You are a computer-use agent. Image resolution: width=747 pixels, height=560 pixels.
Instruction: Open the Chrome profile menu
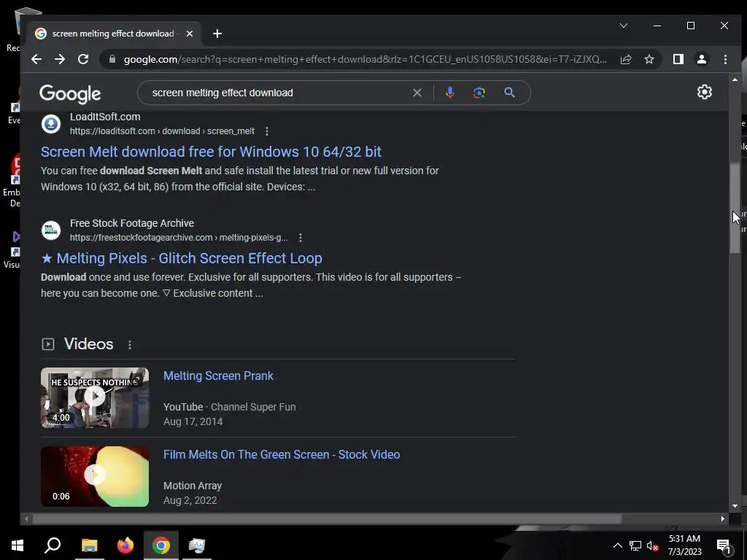(x=702, y=59)
